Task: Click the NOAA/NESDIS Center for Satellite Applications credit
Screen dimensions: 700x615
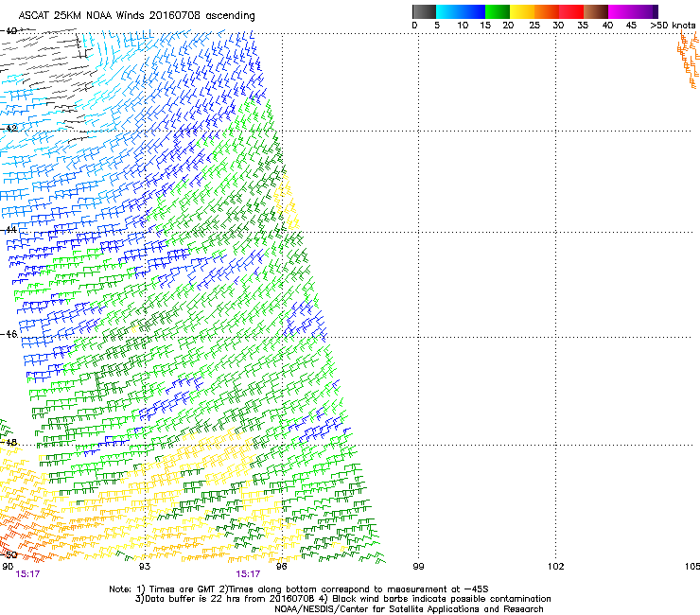Action: pyautogui.click(x=409, y=609)
